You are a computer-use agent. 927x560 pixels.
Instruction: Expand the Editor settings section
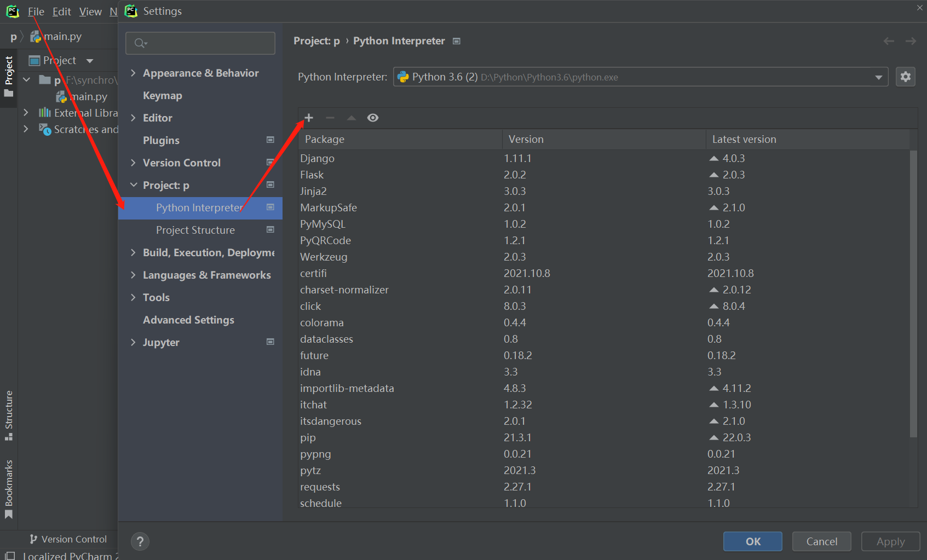[x=133, y=118]
